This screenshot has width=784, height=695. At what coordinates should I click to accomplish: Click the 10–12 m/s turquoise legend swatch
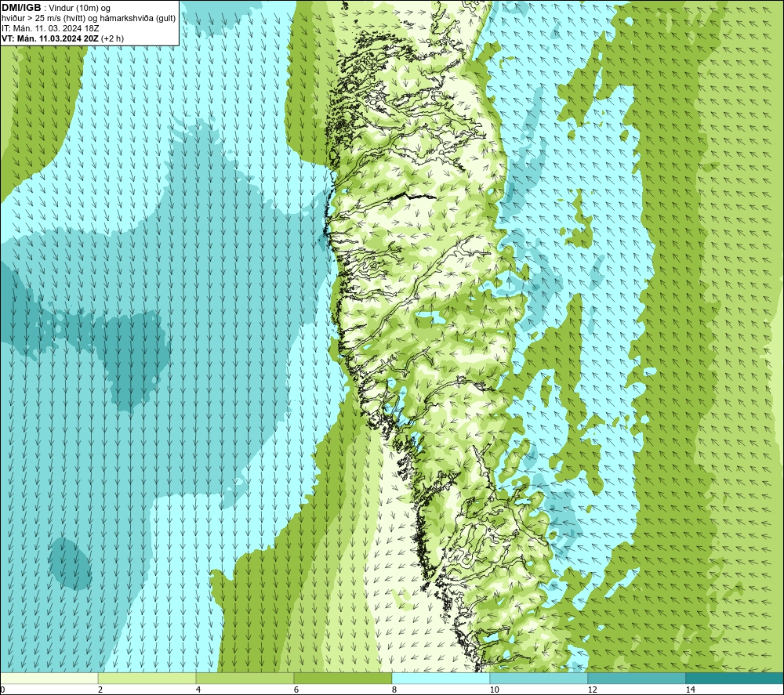pos(539,678)
